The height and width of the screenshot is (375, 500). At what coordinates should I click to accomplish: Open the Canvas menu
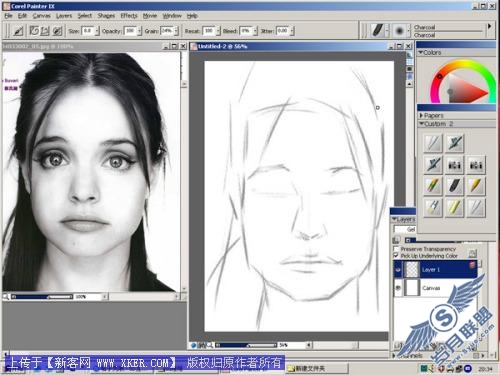coord(41,16)
